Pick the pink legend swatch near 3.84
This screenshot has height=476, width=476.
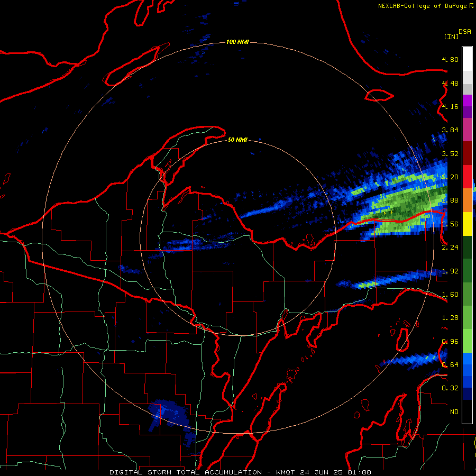(x=467, y=130)
